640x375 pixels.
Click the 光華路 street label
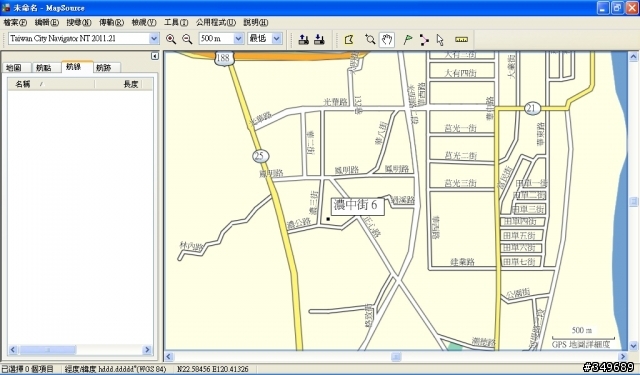coord(336,102)
